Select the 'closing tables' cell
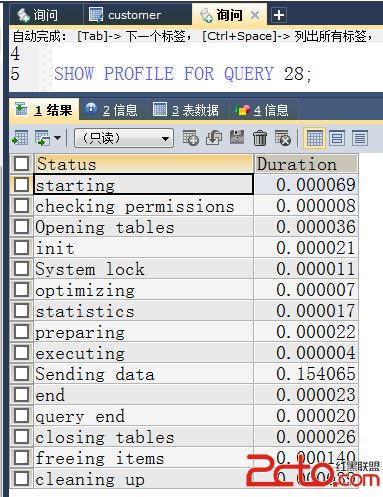This screenshot has height=497, width=383. 144,437
